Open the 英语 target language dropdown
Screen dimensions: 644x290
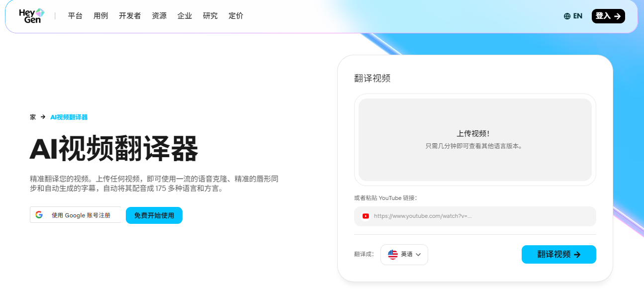(404, 255)
